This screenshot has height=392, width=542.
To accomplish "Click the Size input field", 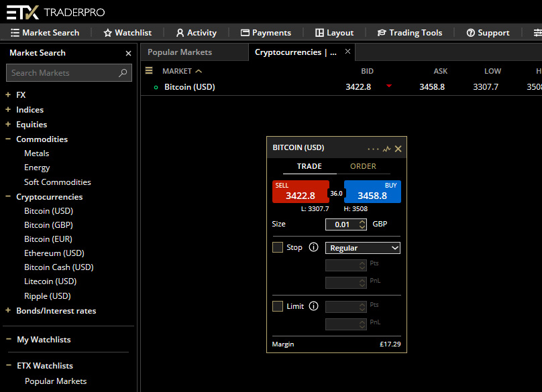I will tap(342, 224).
